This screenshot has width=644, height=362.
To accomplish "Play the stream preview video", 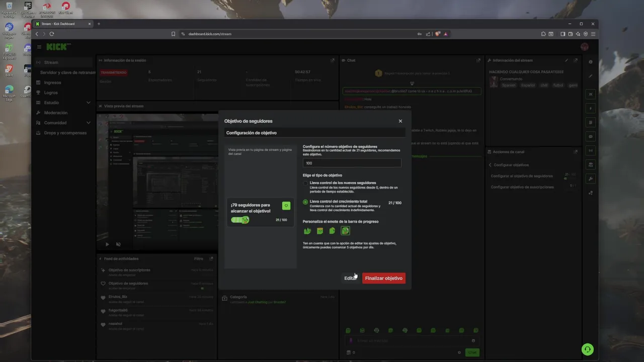I will tap(107, 244).
